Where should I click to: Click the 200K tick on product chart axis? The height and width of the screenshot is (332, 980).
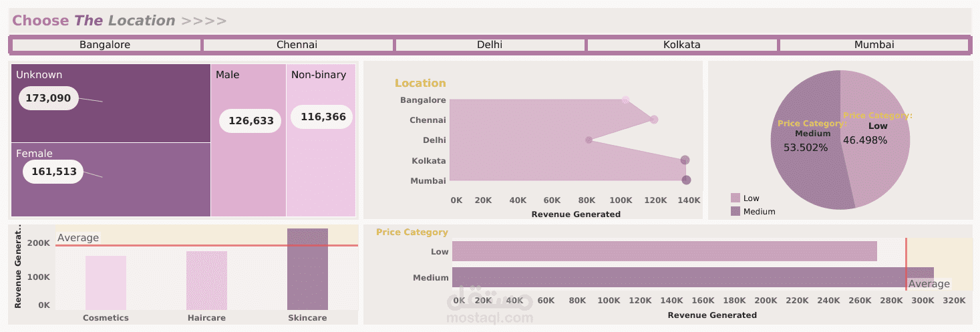tap(39, 243)
